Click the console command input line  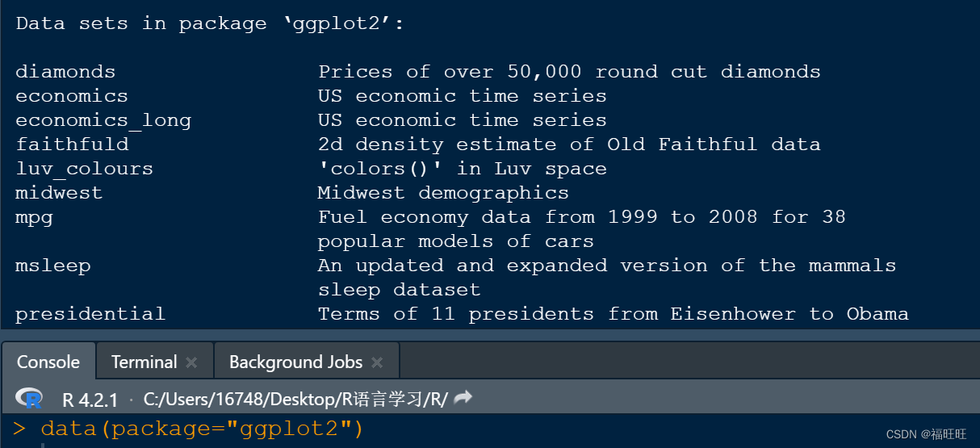pyautogui.click(x=490, y=429)
